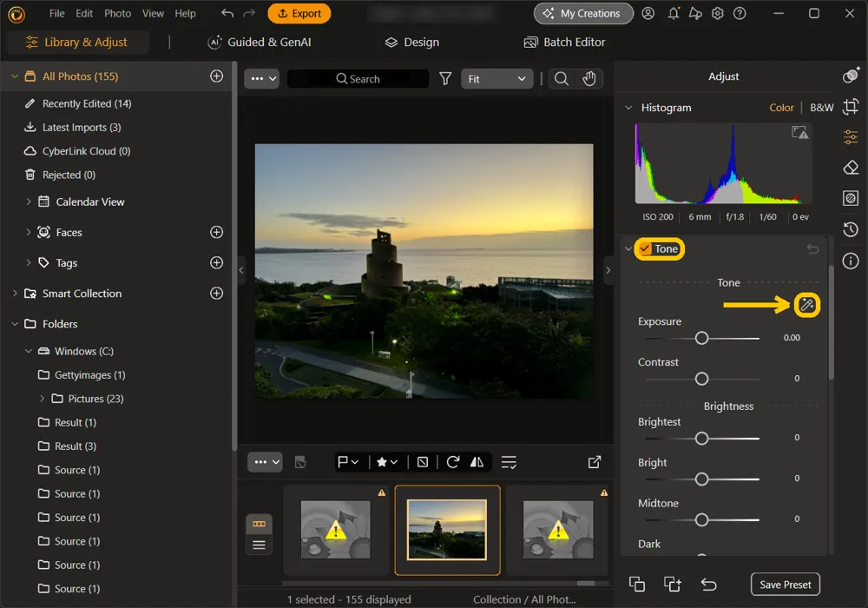Open the Photo menu
Screen dimensions: 868x608
tap(117, 13)
